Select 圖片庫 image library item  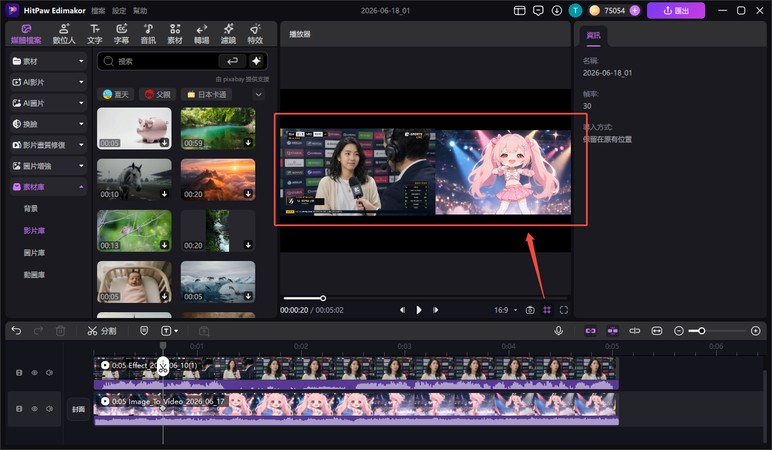point(34,253)
